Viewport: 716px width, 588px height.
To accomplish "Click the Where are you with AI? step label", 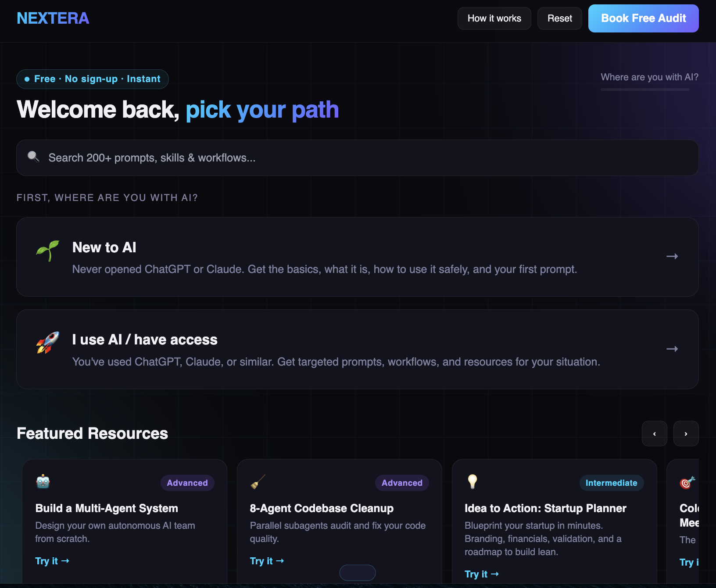I will (649, 77).
